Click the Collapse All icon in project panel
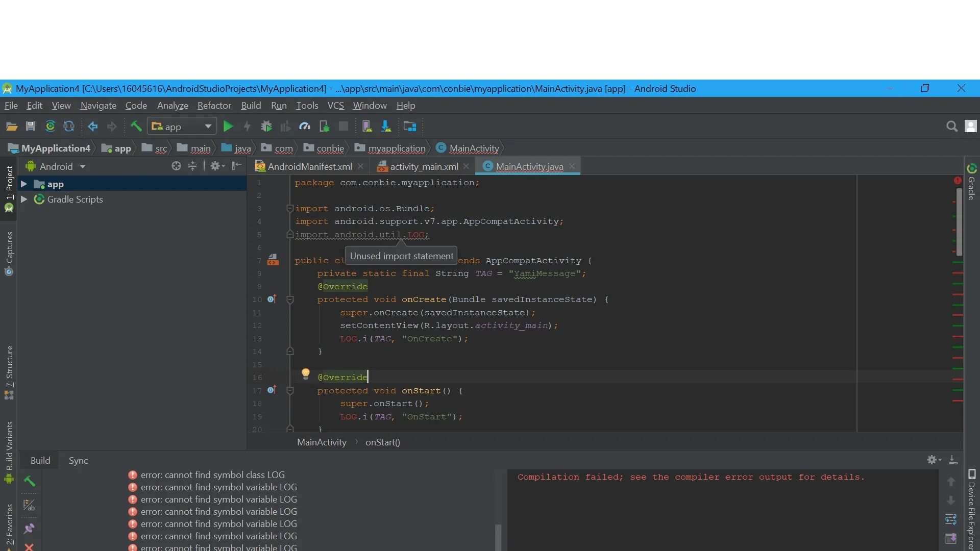Screen dimensions: 980x551 192,166
